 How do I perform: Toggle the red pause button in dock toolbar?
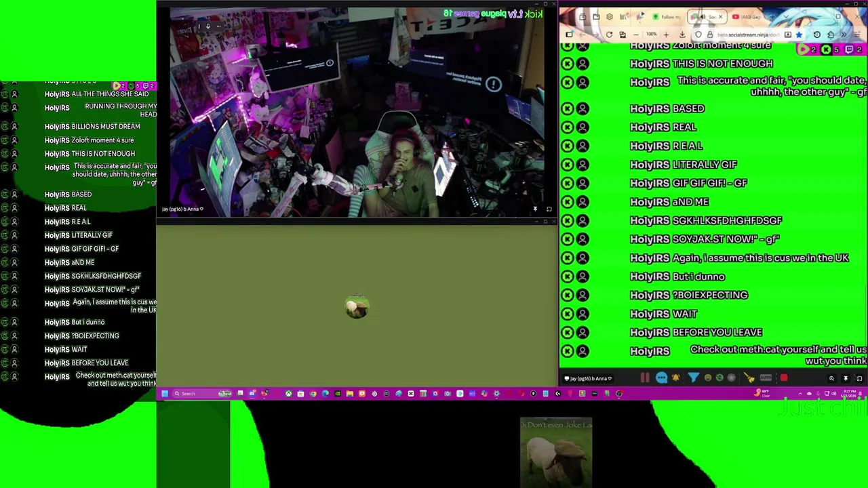click(x=645, y=378)
